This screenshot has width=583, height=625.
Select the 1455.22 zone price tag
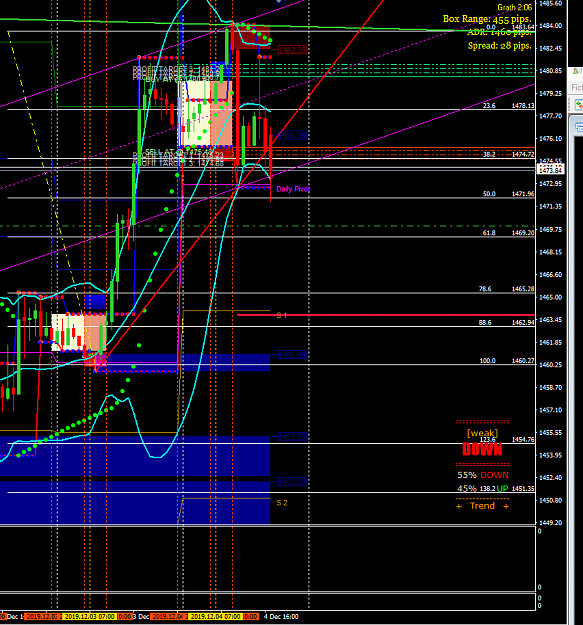pyautogui.click(x=292, y=437)
